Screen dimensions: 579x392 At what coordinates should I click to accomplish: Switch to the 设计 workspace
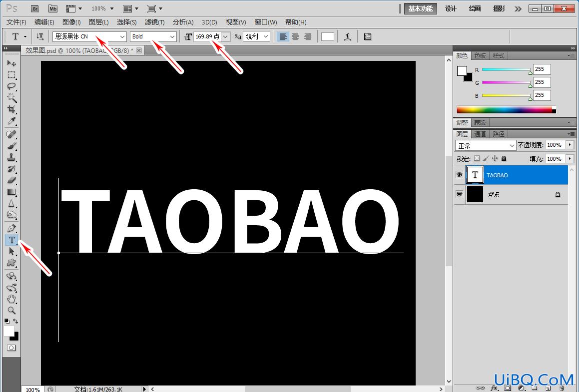(x=451, y=8)
